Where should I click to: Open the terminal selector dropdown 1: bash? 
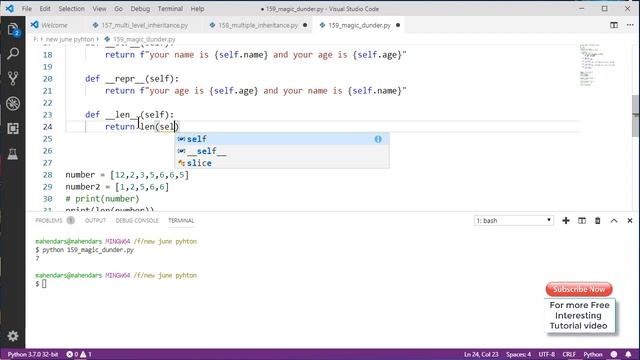[513, 220]
